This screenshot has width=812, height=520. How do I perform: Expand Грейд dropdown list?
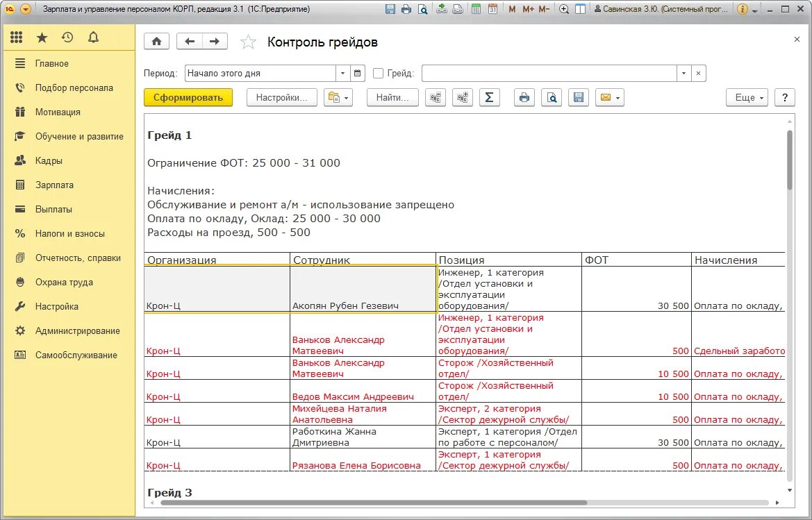(683, 73)
